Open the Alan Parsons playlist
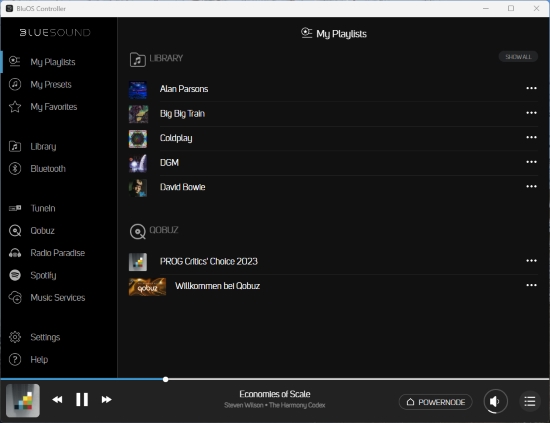 click(x=184, y=89)
